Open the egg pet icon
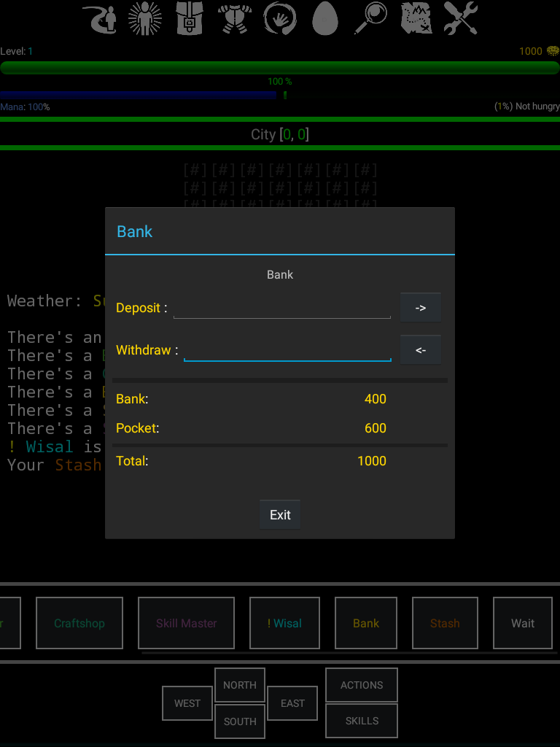This screenshot has width=560, height=747. click(324, 18)
